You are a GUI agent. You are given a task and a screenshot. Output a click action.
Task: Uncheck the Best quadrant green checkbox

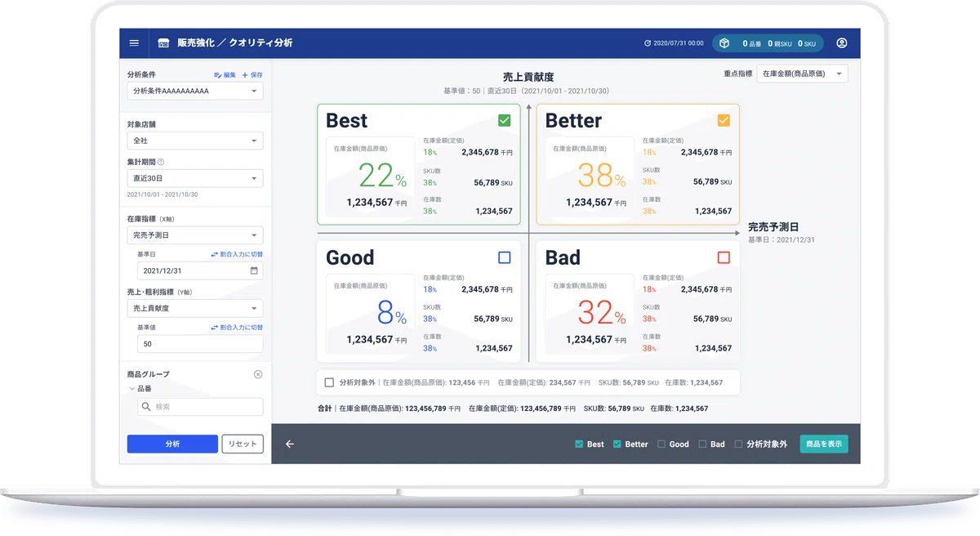504,120
